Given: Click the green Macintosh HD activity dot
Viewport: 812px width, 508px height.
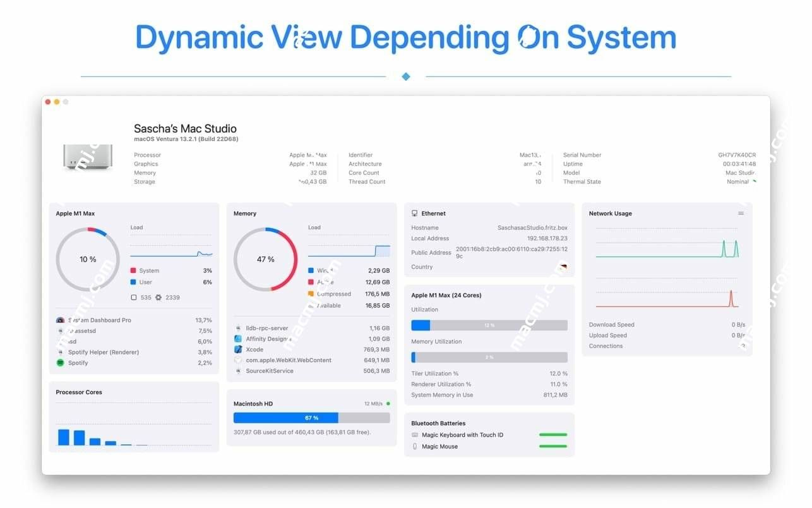Looking at the screenshot, I should [388, 404].
